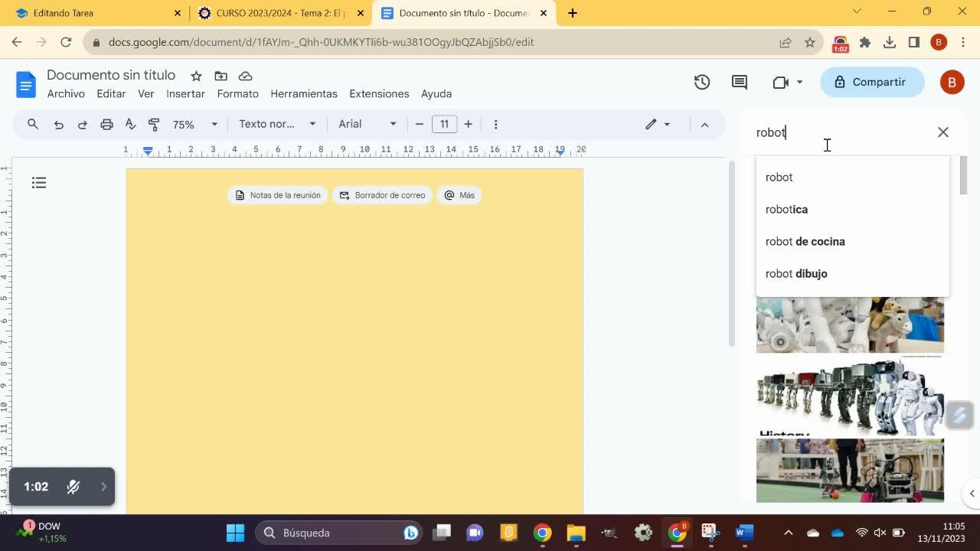
Task: Search the menus with the magnifier icon
Action: click(x=33, y=124)
